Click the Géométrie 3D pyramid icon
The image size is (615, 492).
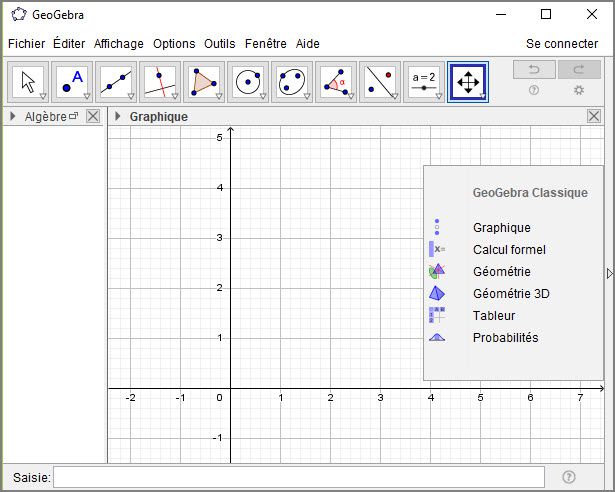point(437,293)
